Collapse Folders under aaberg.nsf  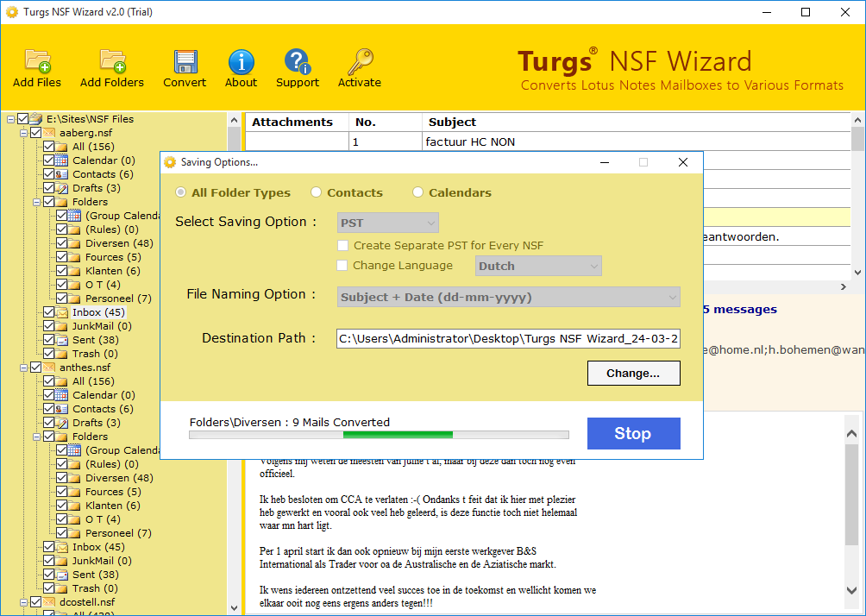[x=36, y=202]
